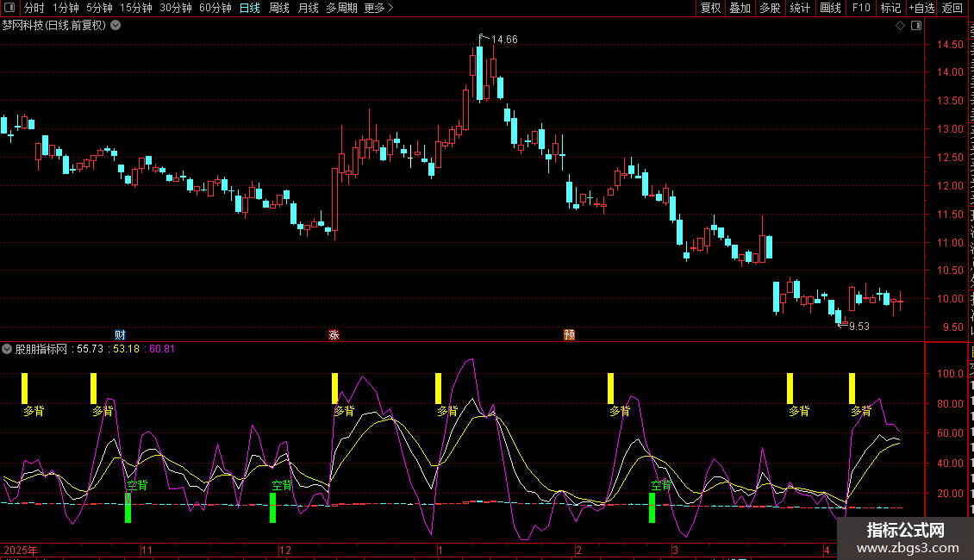Add stock with +自选 button

921,8
